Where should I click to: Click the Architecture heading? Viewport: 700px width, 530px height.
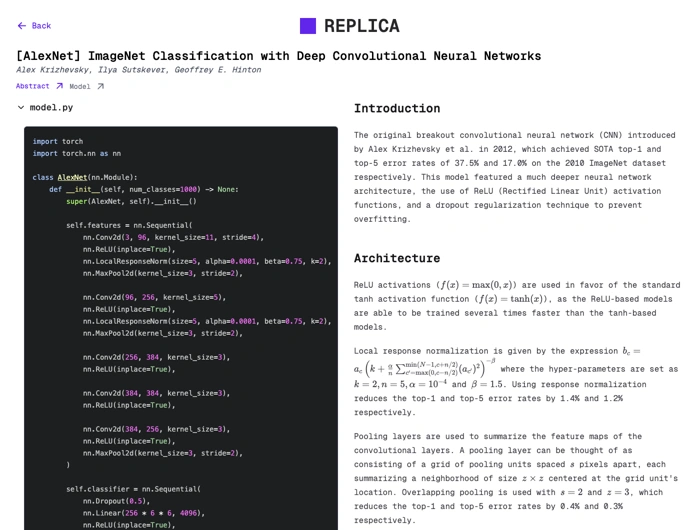pyautogui.click(x=396, y=258)
